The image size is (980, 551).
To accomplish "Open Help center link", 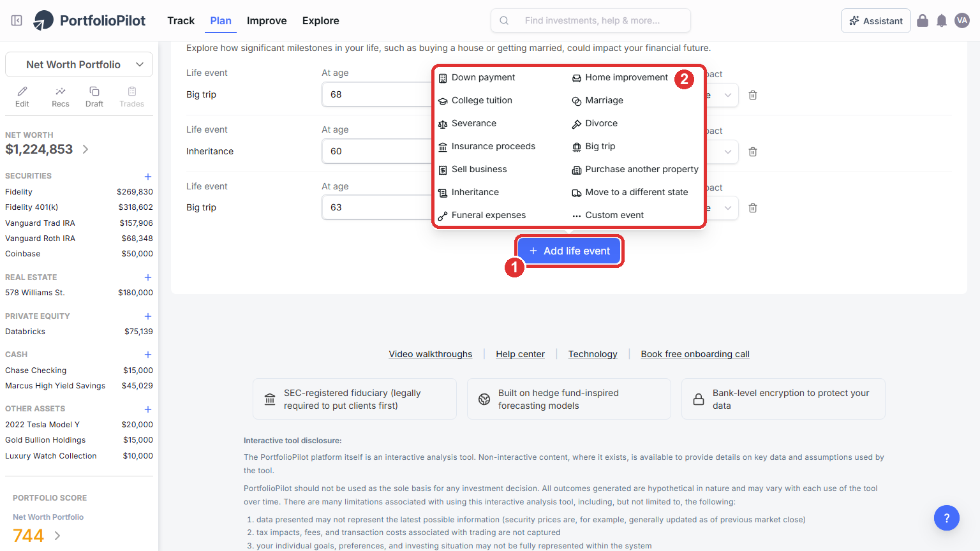I will pos(521,354).
